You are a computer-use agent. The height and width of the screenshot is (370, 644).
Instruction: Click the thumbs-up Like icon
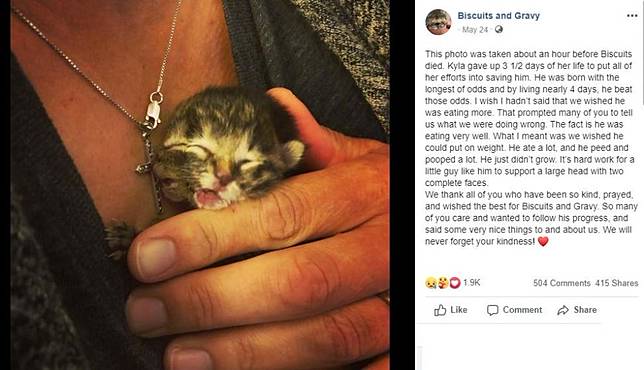[x=440, y=310]
